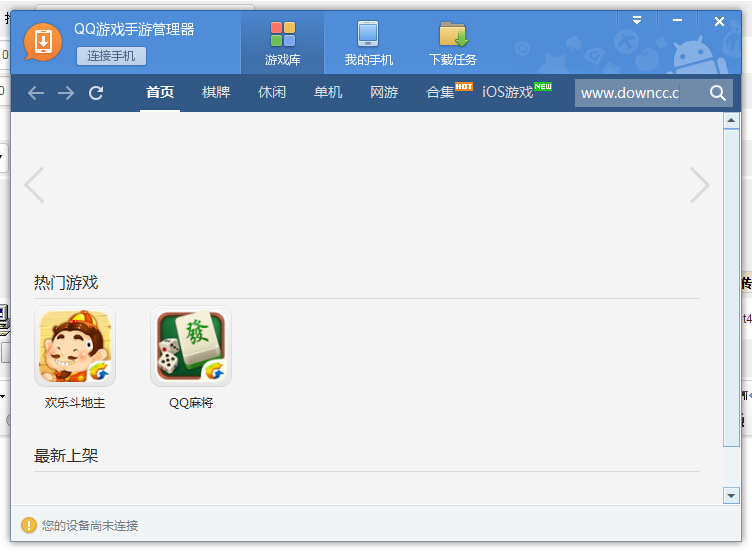The width and height of the screenshot is (752, 552).
Task: Open the 欢乐斗地主 game icon
Action: click(75, 346)
